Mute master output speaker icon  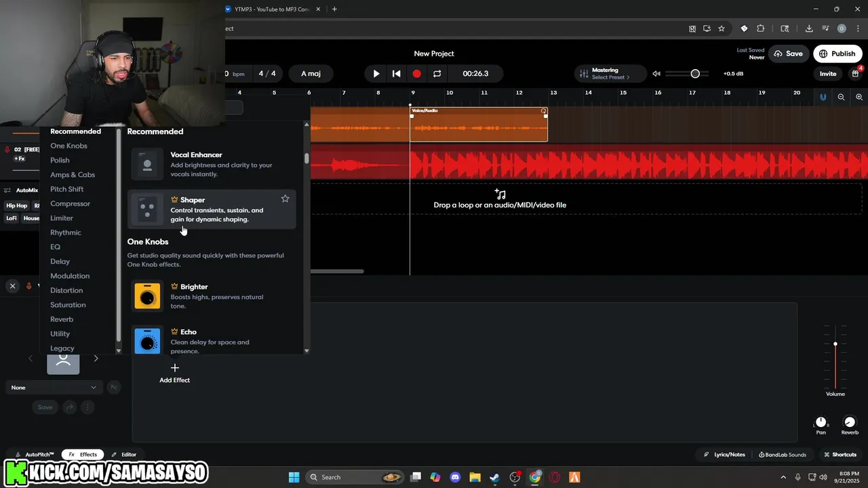tap(656, 73)
